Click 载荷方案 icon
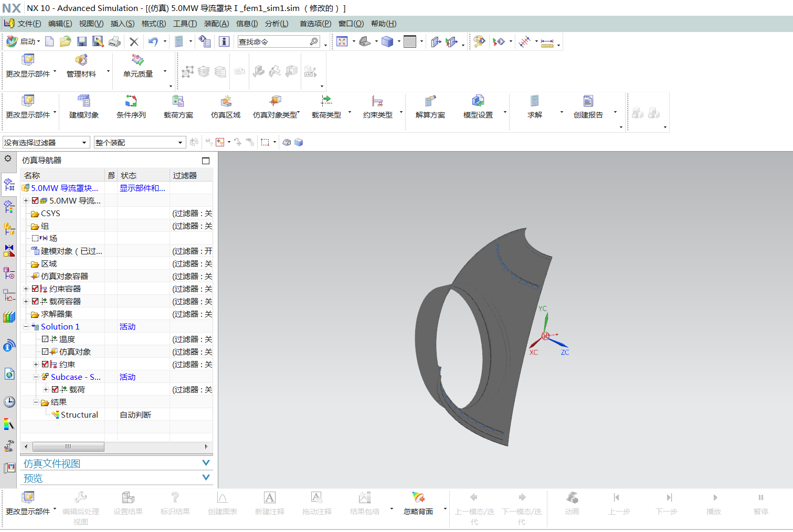Viewport: 793px width, 532px height. click(x=178, y=107)
